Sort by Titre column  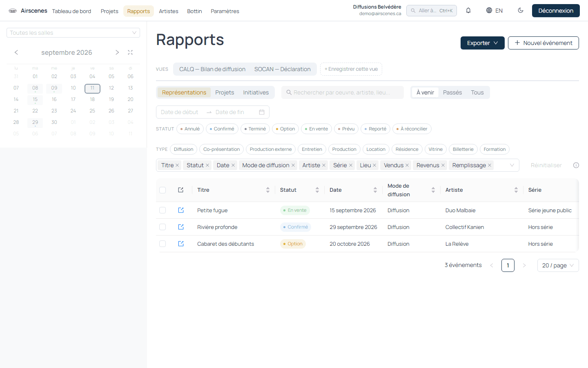(268, 190)
